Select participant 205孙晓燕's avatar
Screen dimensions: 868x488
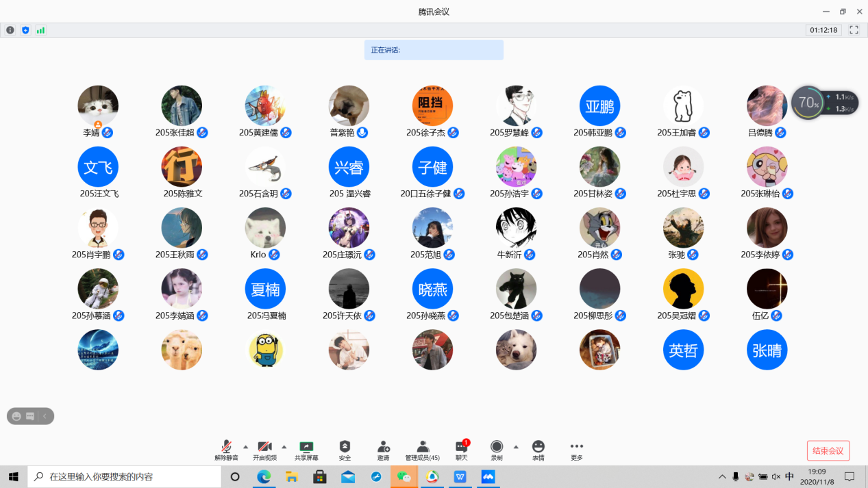tap(432, 290)
